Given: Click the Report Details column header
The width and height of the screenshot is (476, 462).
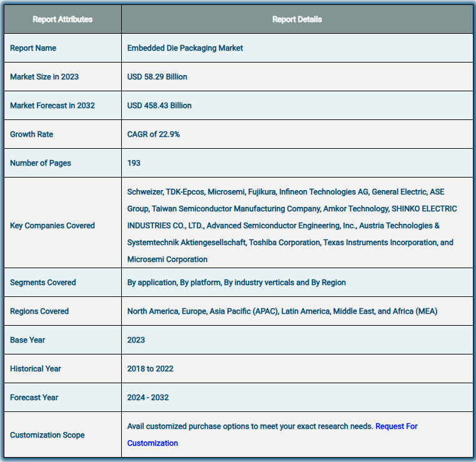Looking at the screenshot, I should [297, 19].
